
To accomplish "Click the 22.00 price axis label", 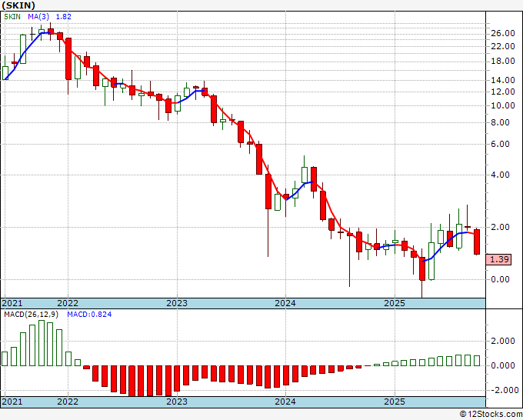I will (503, 46).
